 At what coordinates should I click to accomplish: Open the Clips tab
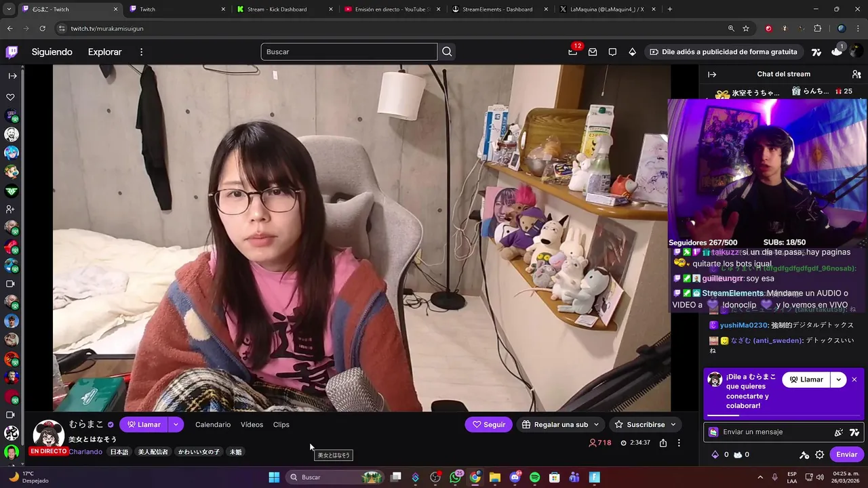[x=281, y=424]
